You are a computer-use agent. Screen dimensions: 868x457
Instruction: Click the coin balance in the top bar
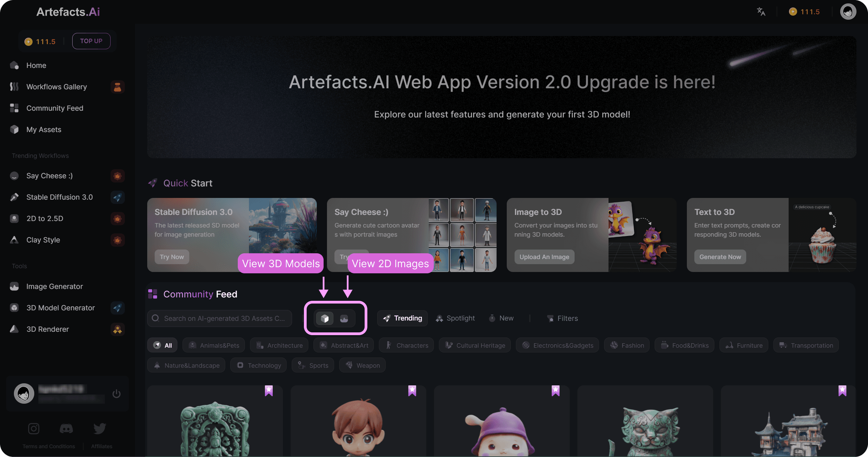(x=804, y=12)
